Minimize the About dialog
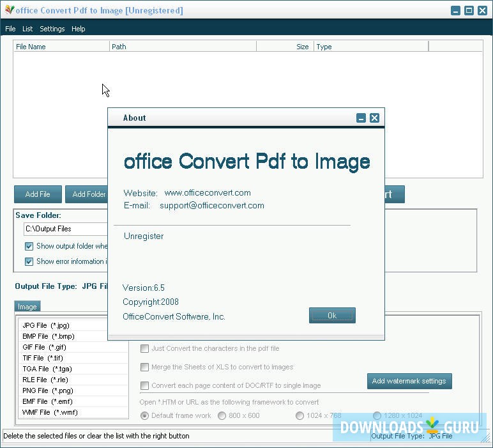This screenshot has width=493, height=448. click(361, 118)
